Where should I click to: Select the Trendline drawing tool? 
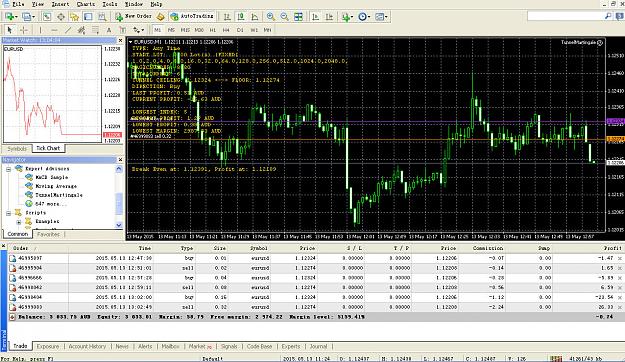point(68,30)
